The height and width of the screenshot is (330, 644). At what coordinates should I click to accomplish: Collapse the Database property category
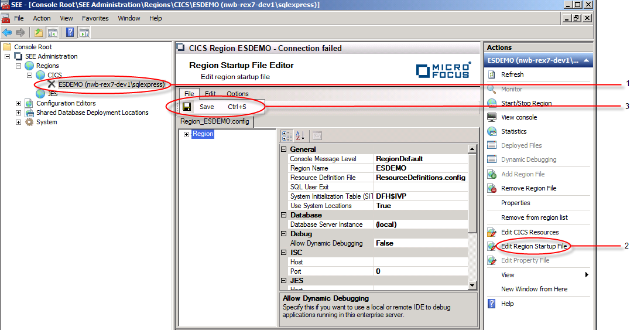(284, 215)
